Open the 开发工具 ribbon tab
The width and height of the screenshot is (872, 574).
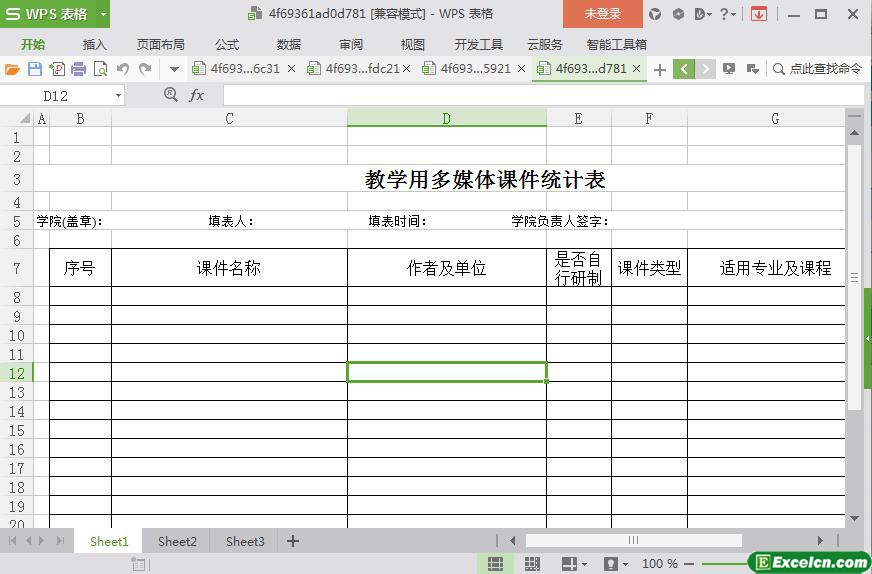point(478,44)
